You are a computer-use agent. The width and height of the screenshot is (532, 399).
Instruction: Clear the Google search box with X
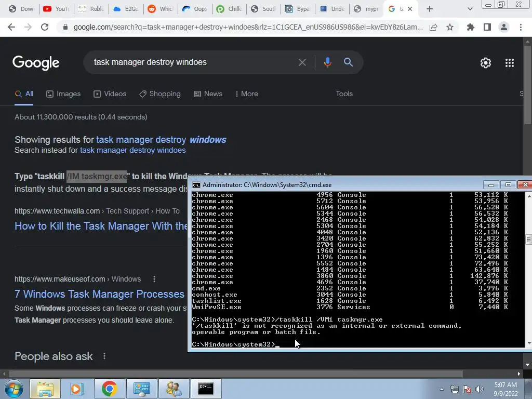(x=302, y=62)
